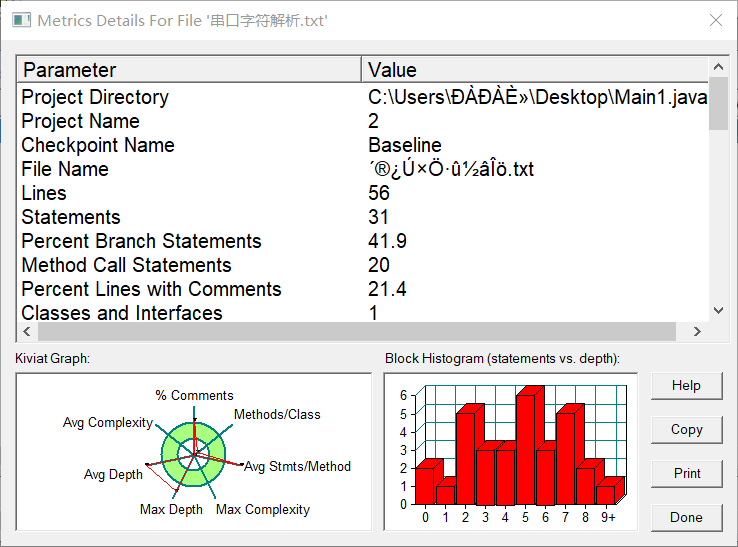Close the Metrics Details window
Viewport: 738px width, 547px height.
tap(716, 20)
